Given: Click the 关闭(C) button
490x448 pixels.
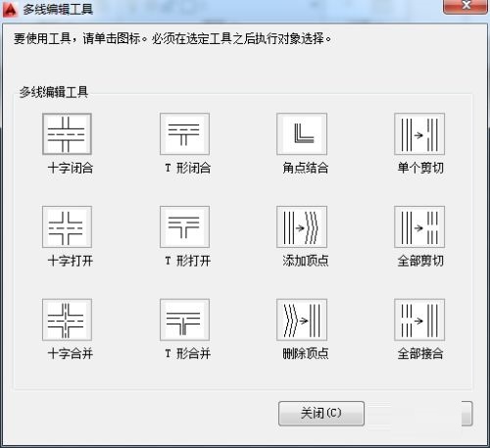Looking at the screenshot, I should [321, 414].
